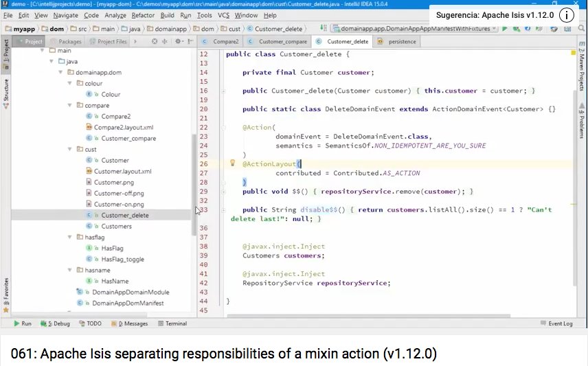Open the Refactor menu
This screenshot has height=366, width=588.
pos(143,15)
